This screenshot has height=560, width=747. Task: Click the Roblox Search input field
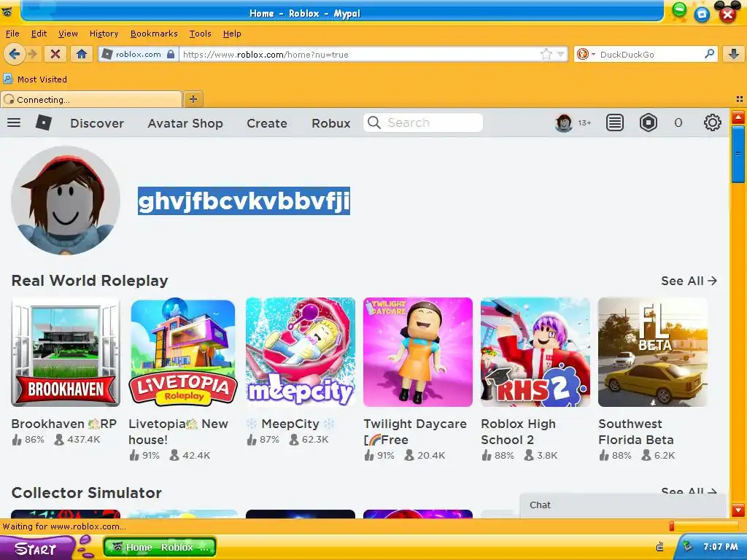423,122
